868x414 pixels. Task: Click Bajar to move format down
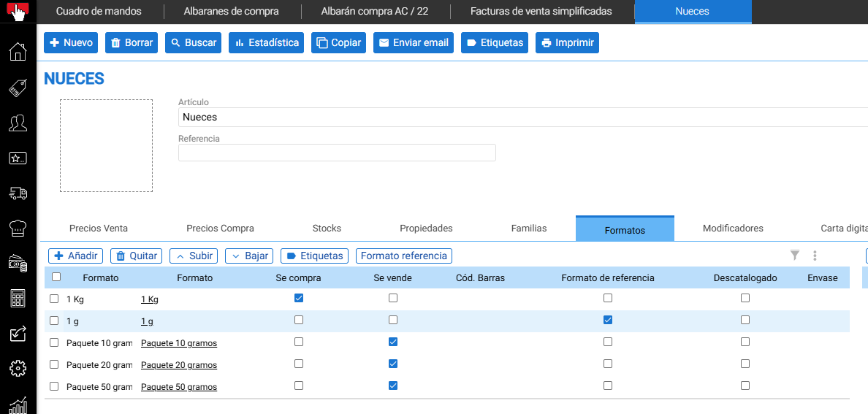point(249,256)
